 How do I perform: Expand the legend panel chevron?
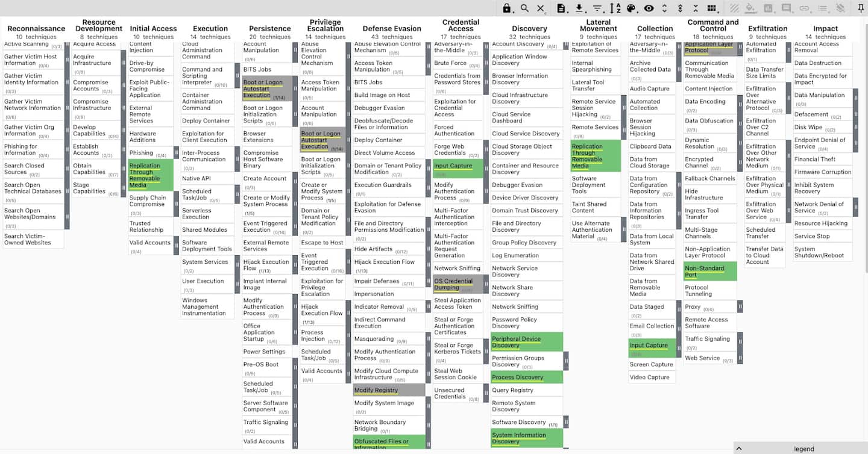[x=740, y=449]
